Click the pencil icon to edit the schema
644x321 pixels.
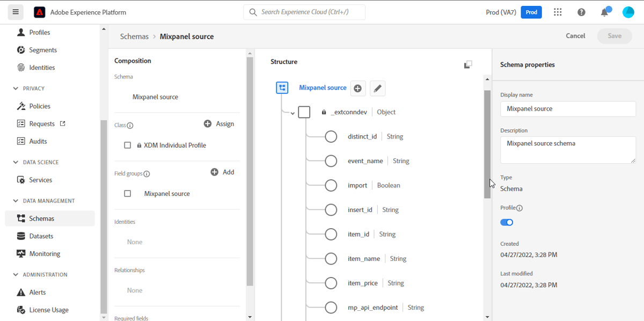pyautogui.click(x=377, y=88)
